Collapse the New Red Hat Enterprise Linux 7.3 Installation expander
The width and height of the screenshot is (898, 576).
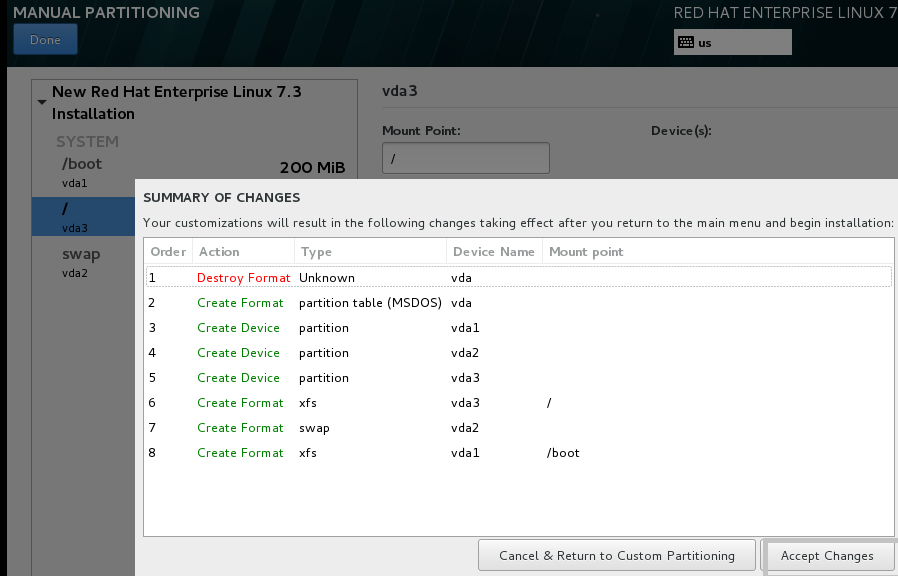coord(42,102)
